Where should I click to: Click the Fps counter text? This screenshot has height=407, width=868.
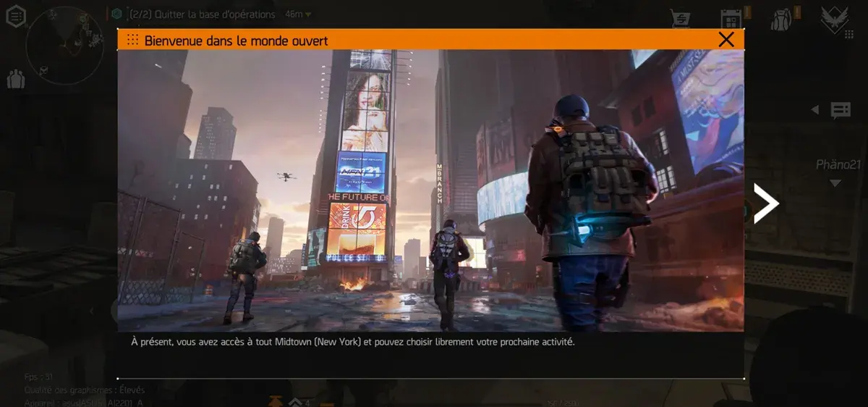pyautogui.click(x=39, y=377)
